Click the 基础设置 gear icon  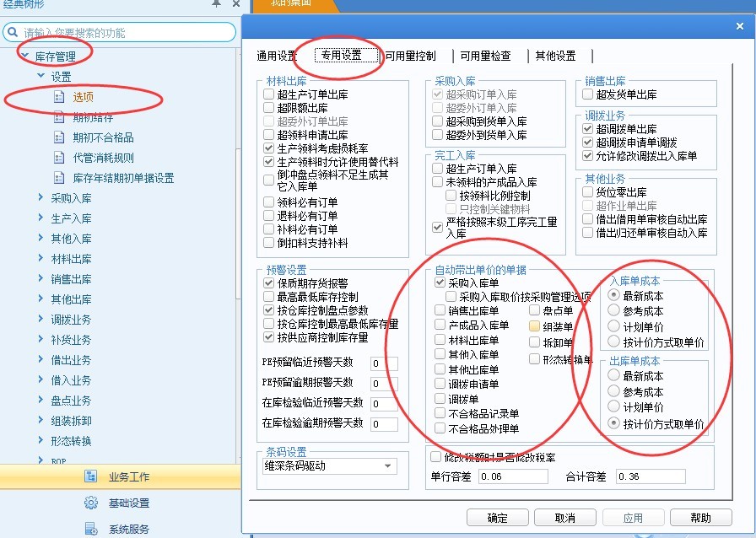[x=91, y=503]
